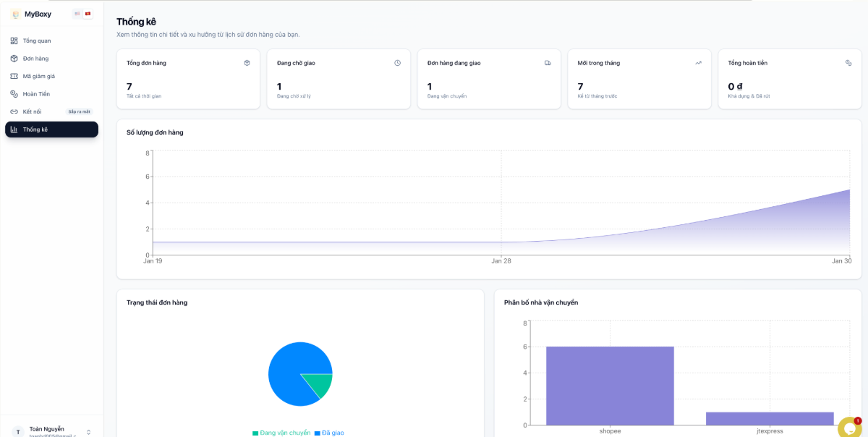Click the shopee bar in carrier chart
This screenshot has height=437, width=868.
[610, 386]
